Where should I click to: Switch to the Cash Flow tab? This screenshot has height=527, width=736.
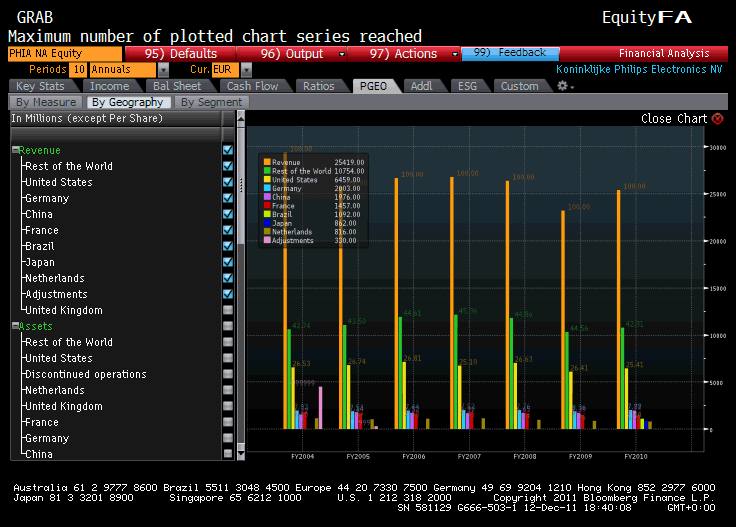(252, 86)
